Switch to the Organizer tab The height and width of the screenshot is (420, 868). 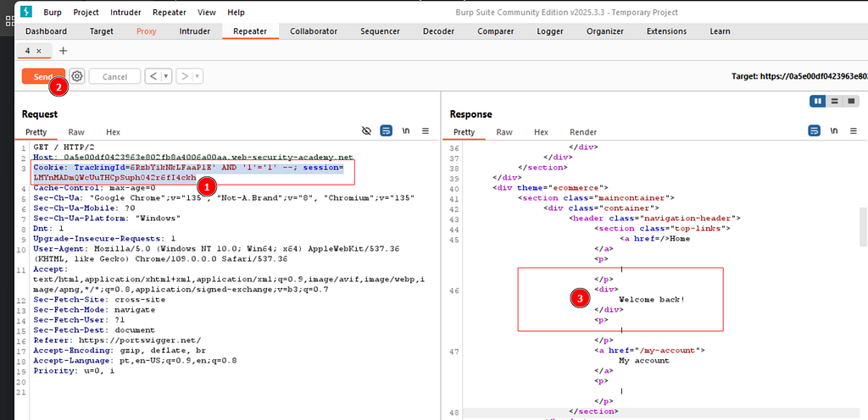tap(604, 31)
